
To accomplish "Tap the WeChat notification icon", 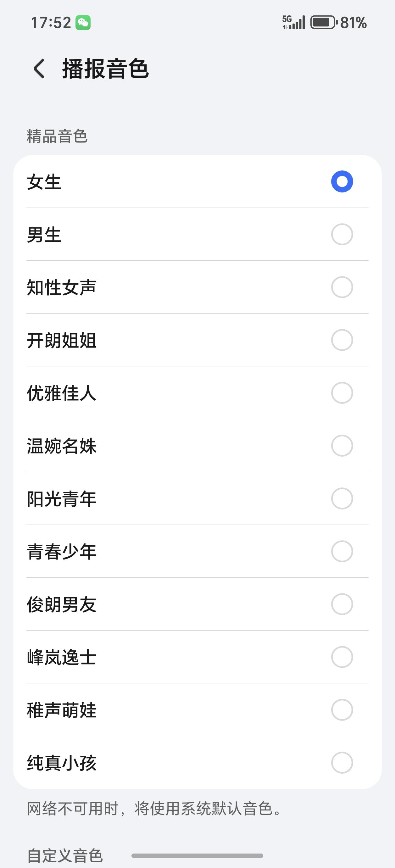I will click(83, 23).
